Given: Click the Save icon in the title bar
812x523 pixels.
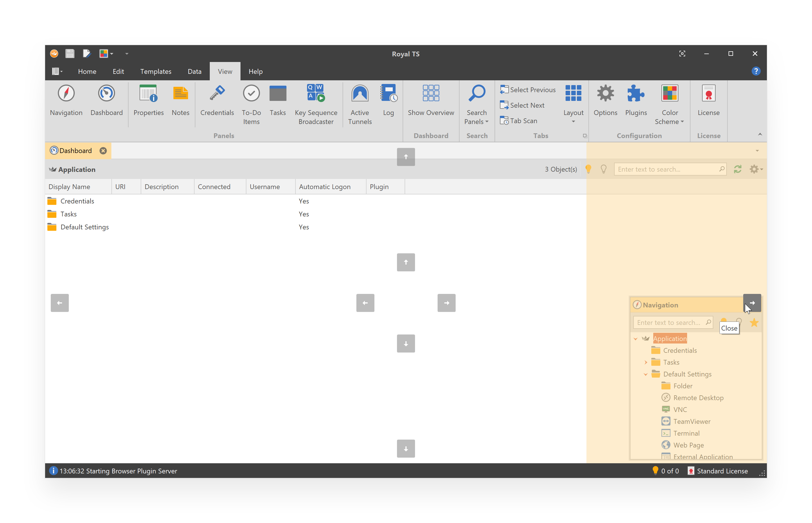Looking at the screenshot, I should 70,54.
